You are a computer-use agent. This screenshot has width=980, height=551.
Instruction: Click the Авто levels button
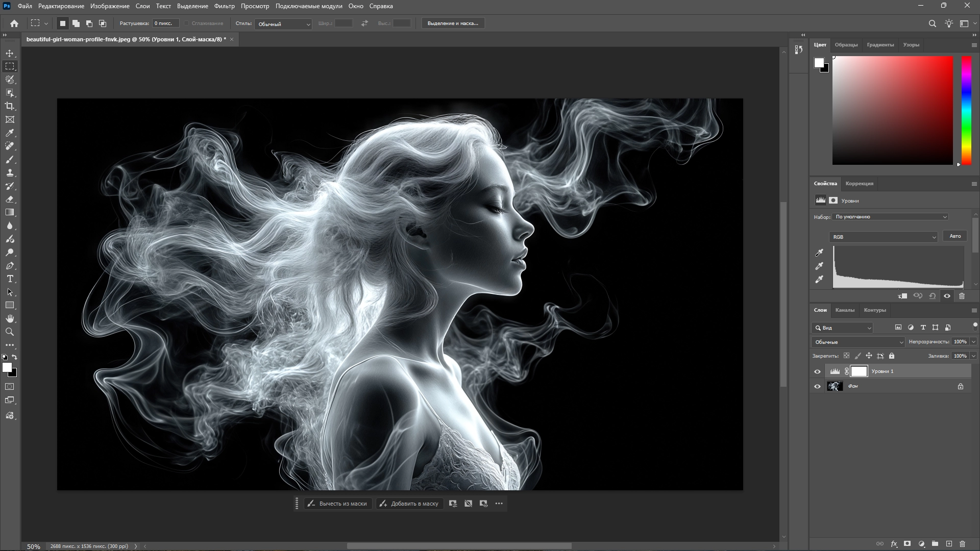(x=954, y=236)
